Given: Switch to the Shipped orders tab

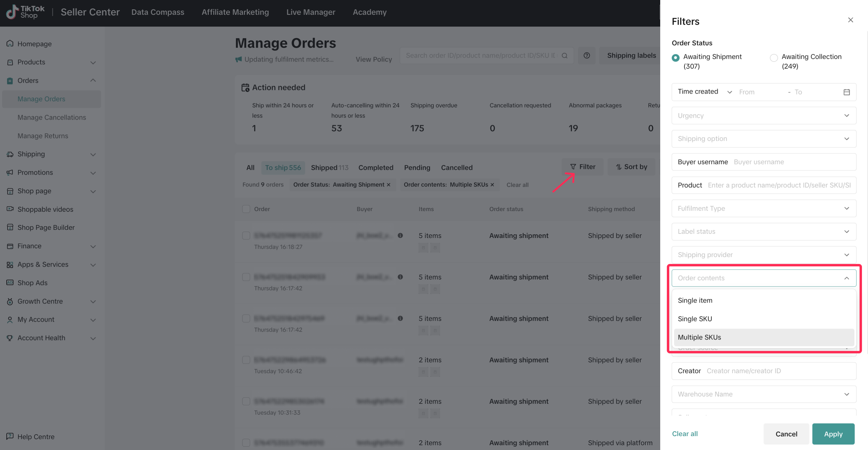Looking at the screenshot, I should pyautogui.click(x=329, y=167).
